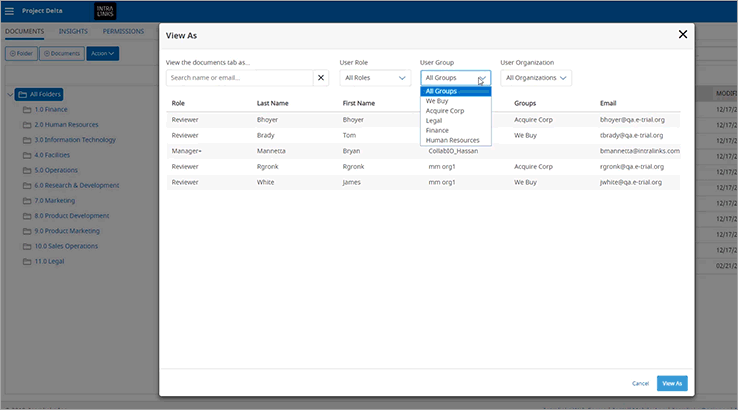
Task: Open the User Organization dropdown
Action: point(536,77)
